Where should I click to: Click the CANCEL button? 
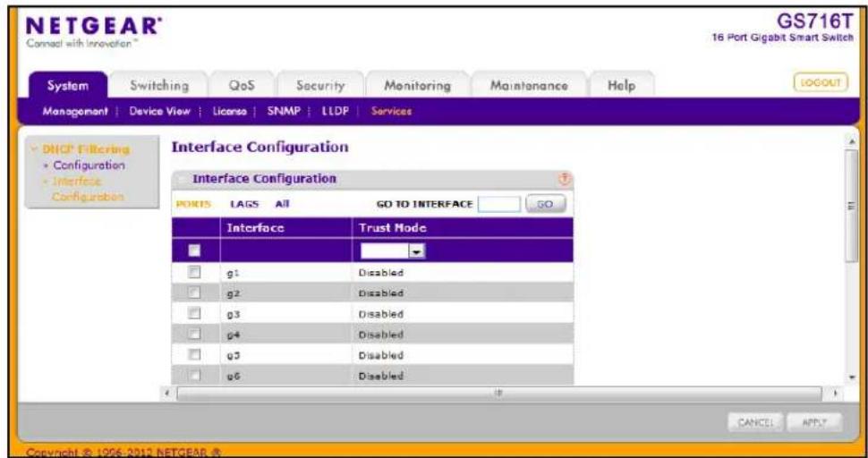[x=755, y=422]
